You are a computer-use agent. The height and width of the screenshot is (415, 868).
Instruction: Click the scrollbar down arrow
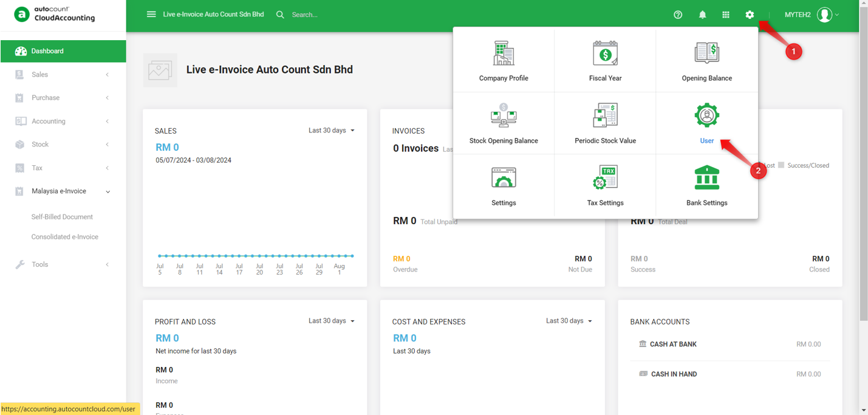click(864, 411)
